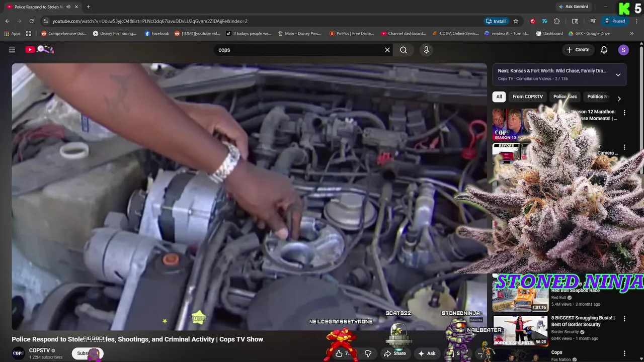Open a new browser tab

click(x=89, y=7)
